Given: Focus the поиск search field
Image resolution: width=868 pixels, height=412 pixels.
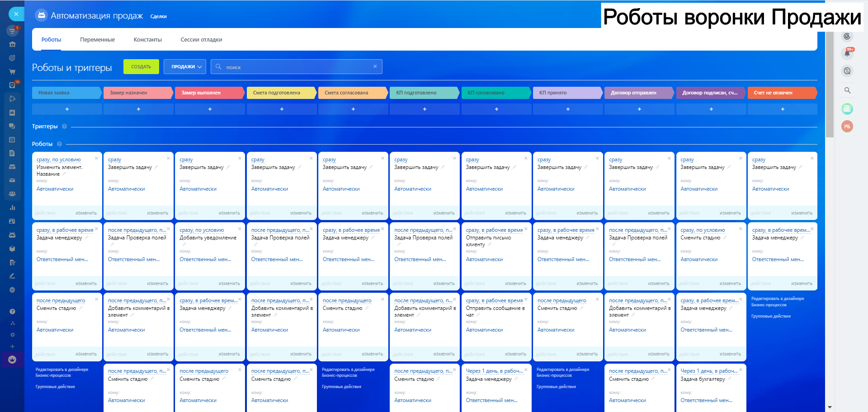Looking at the screenshot, I should coord(296,66).
